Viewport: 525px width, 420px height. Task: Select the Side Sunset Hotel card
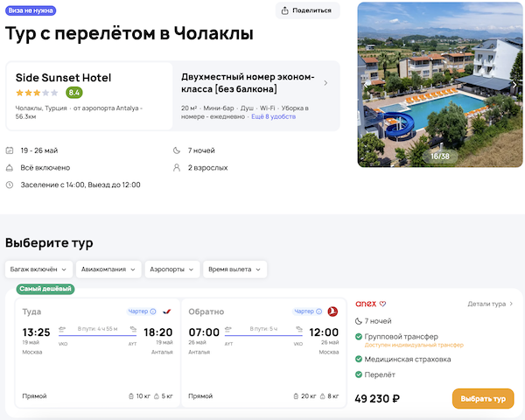[x=89, y=95]
